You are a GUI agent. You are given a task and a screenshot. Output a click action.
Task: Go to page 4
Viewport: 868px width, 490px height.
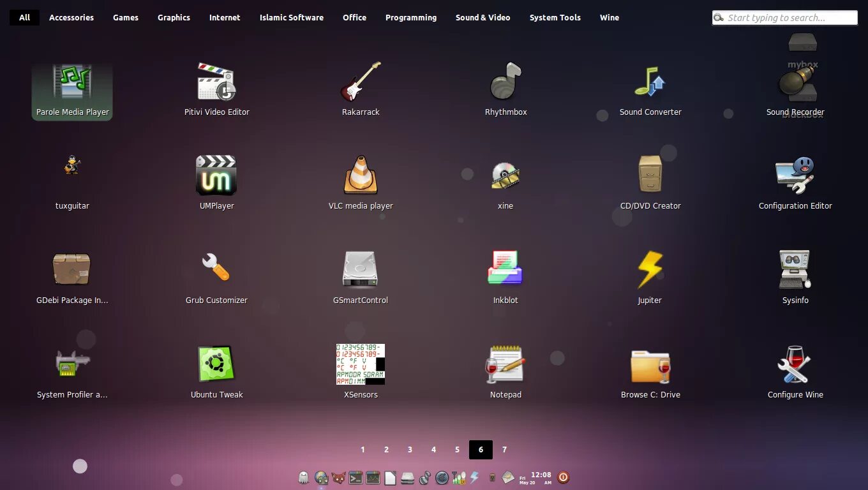pyautogui.click(x=433, y=450)
